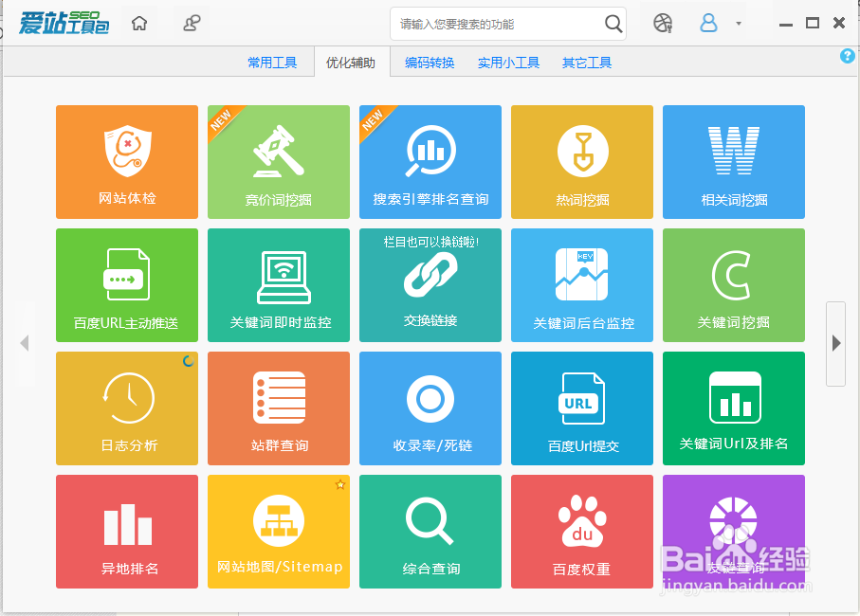Launch the 异地排名 bar chart tile

pyautogui.click(x=127, y=532)
